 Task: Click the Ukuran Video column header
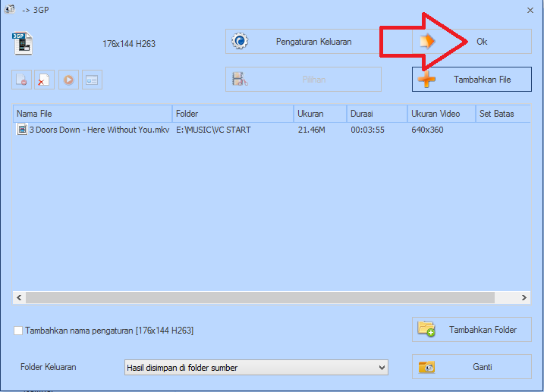click(442, 114)
